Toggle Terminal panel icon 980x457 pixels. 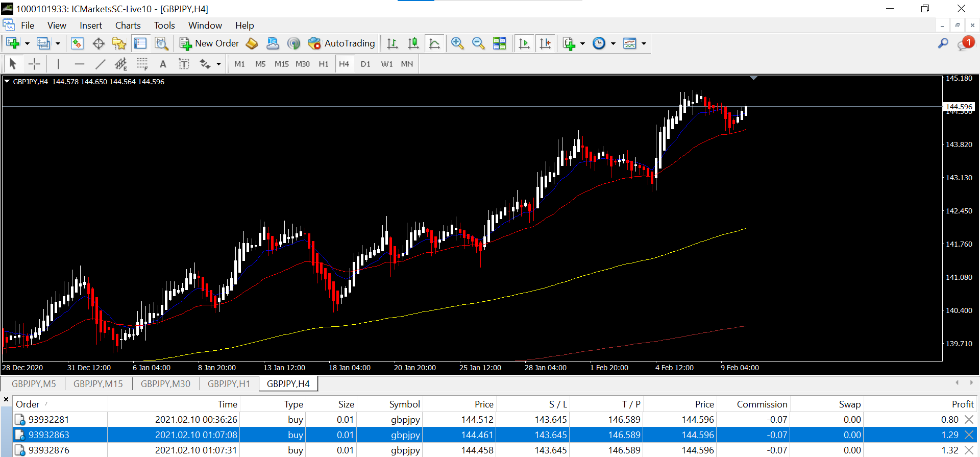click(140, 43)
